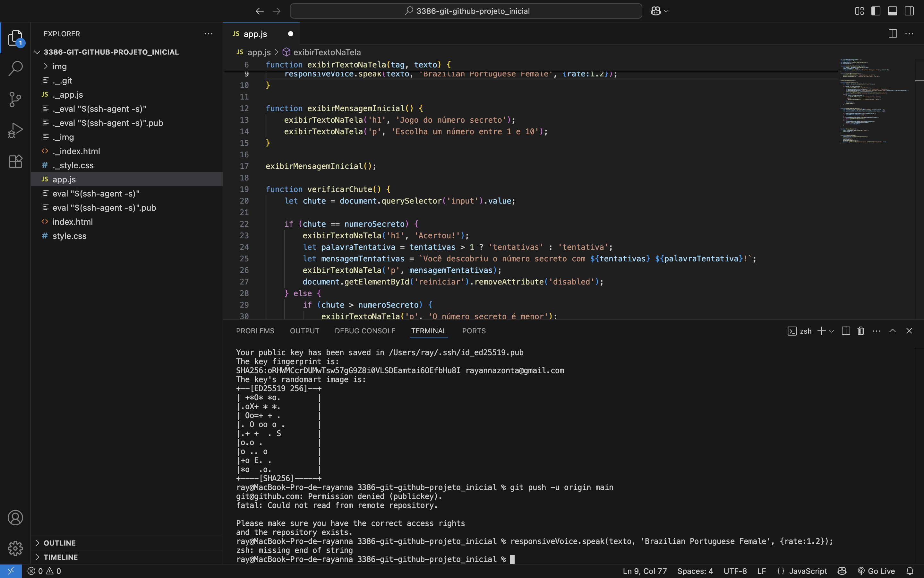Add a new terminal with plus icon
924x578 pixels.
(821, 331)
